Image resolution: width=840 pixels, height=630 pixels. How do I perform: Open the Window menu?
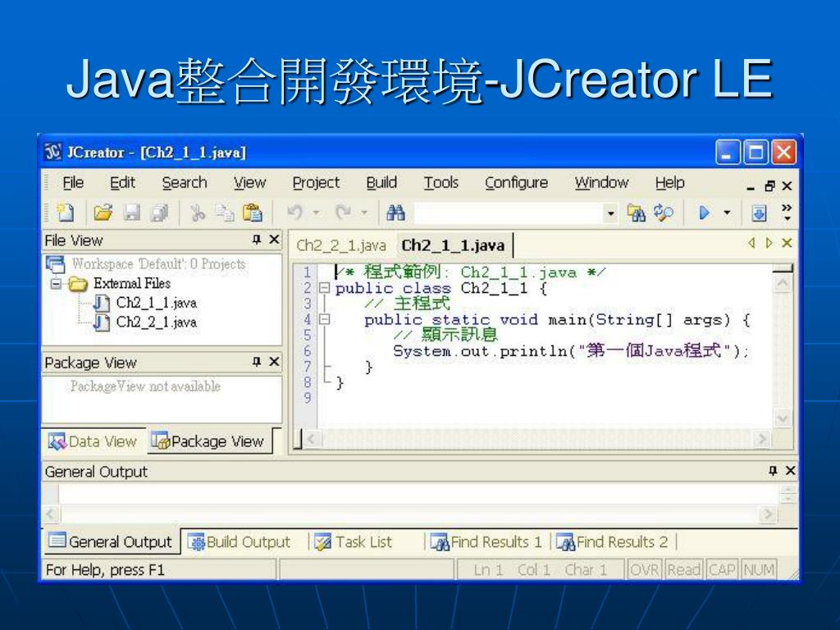click(x=601, y=183)
